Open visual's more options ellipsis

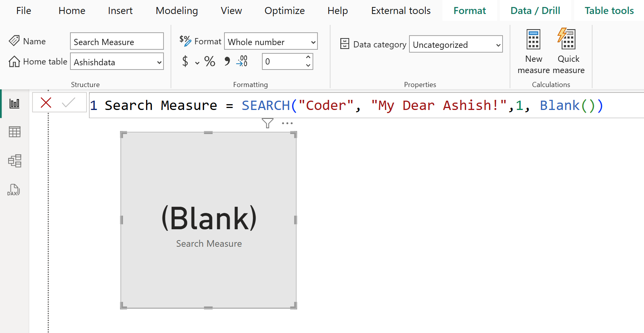point(287,123)
